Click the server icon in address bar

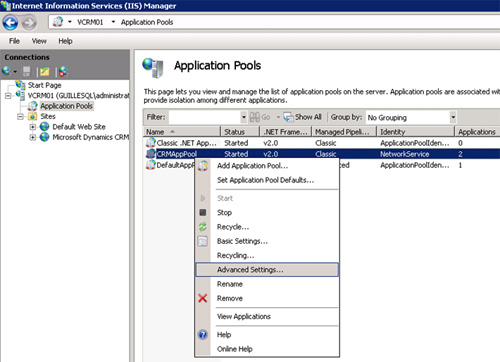tap(58, 22)
